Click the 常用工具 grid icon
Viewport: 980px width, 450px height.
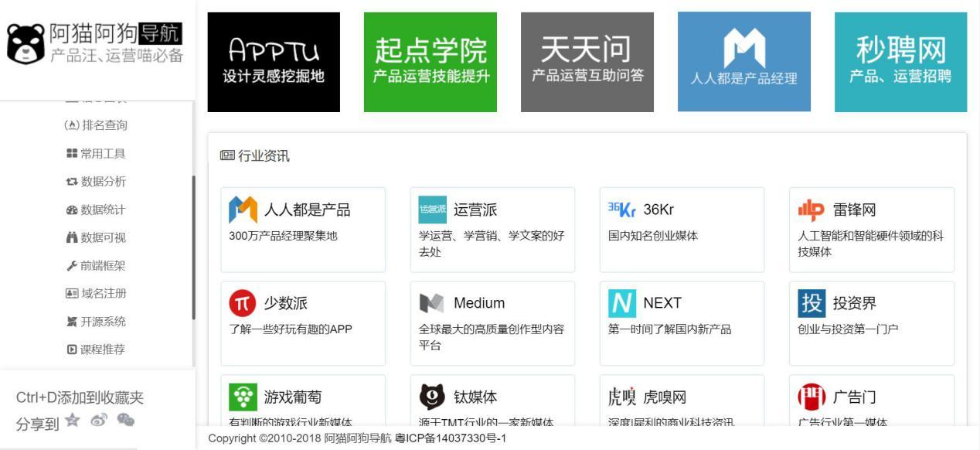[72, 153]
